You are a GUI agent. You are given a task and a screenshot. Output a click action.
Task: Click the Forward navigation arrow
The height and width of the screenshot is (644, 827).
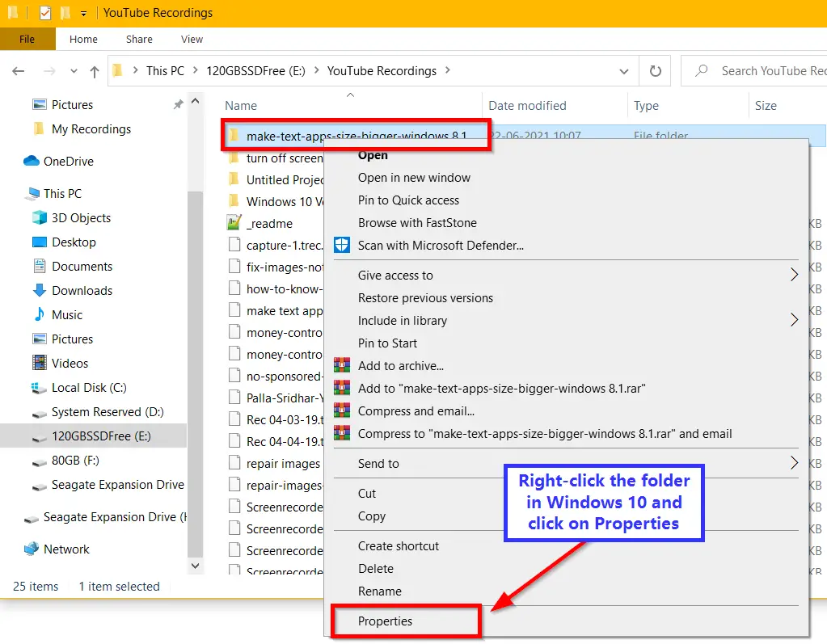(x=49, y=71)
